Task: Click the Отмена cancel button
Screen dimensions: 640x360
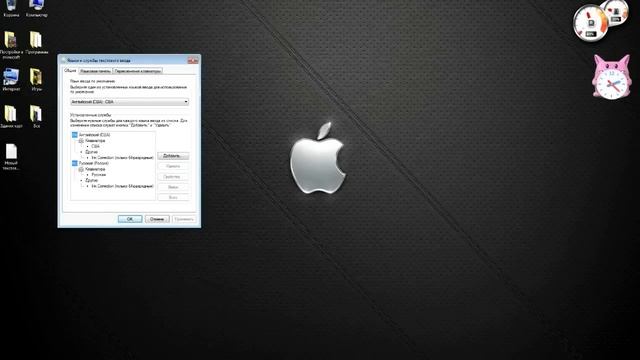Action: coord(157,219)
